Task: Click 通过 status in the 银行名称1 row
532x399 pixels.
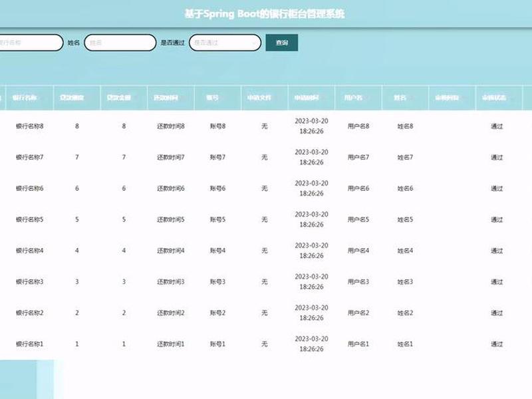Action: coord(497,344)
